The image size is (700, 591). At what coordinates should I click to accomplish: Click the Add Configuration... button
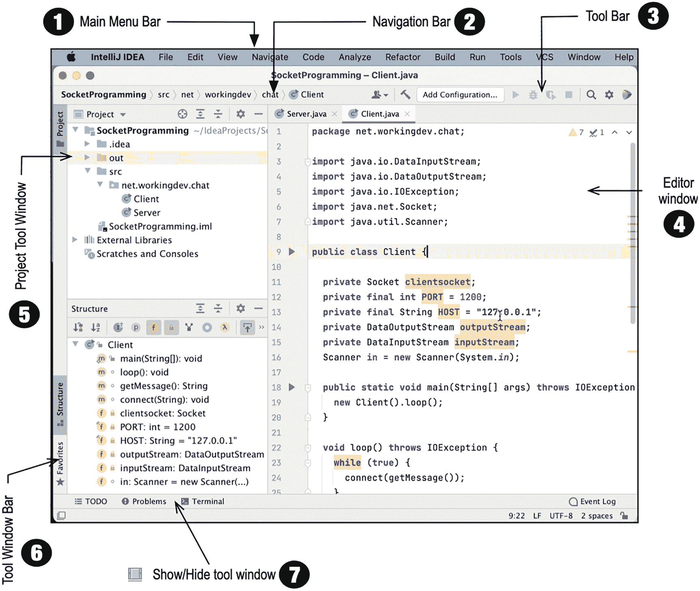click(x=460, y=95)
